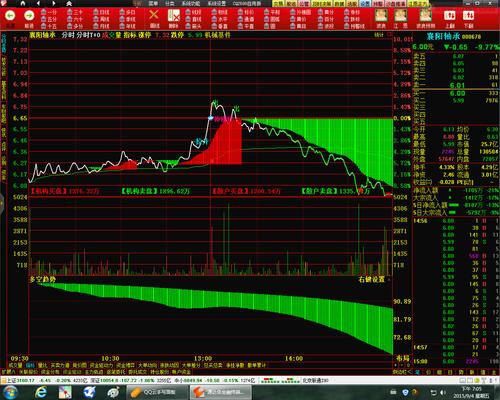The height and width of the screenshot is (400, 500).
Task: Click the 布局 layout button
Action: coord(403,359)
